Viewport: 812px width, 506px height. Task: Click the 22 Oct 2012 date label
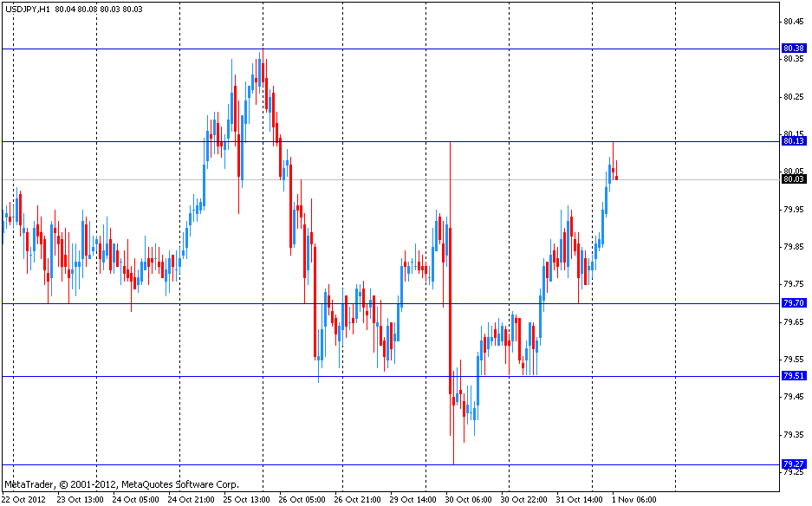tap(23, 499)
